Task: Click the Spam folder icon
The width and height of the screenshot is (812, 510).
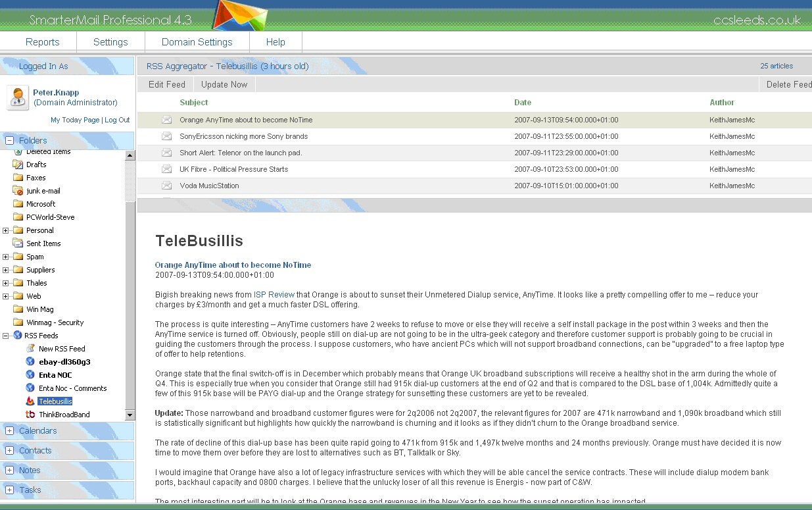Action: (18, 257)
